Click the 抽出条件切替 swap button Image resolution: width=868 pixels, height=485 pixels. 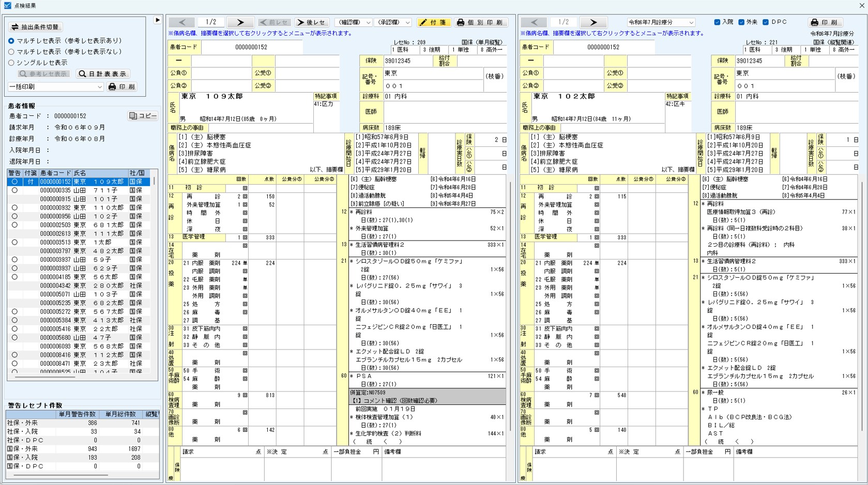pyautogui.click(x=36, y=27)
